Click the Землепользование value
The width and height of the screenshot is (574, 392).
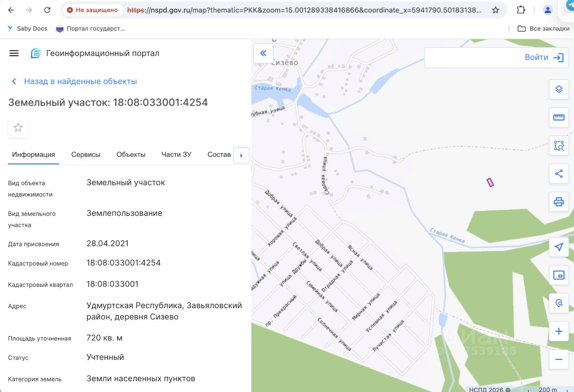coord(124,213)
